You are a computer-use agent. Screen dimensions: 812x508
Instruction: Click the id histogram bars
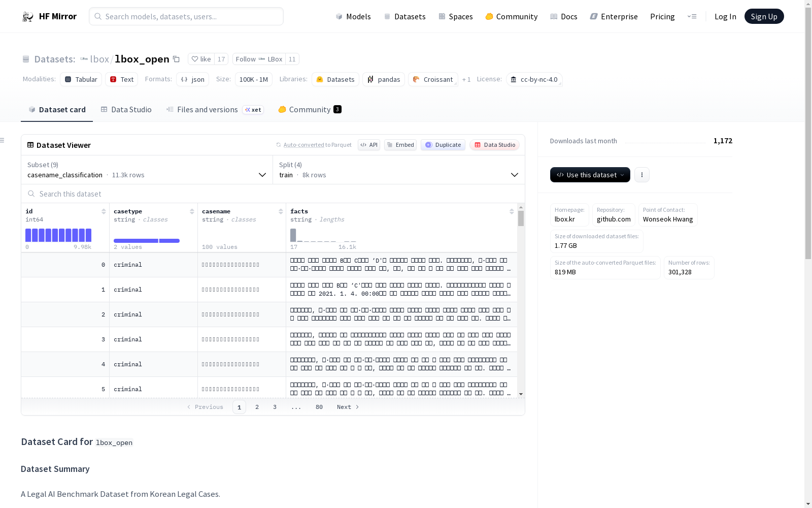click(58, 235)
